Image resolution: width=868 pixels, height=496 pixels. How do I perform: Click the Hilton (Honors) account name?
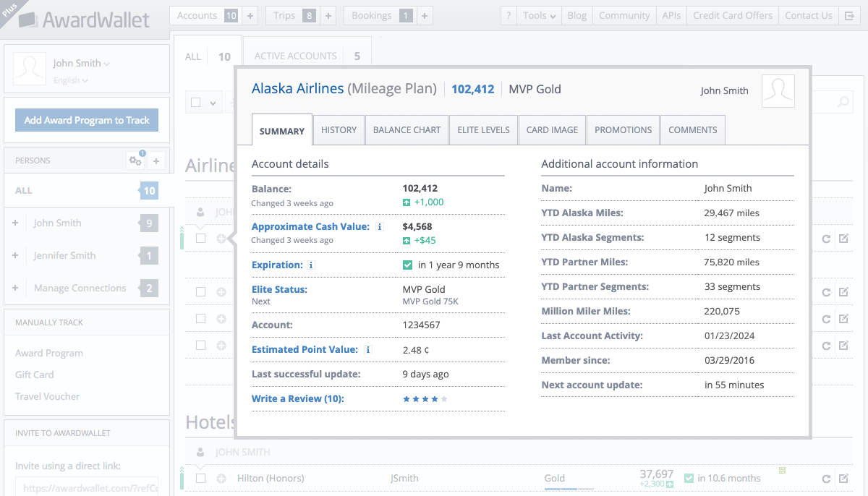271,478
